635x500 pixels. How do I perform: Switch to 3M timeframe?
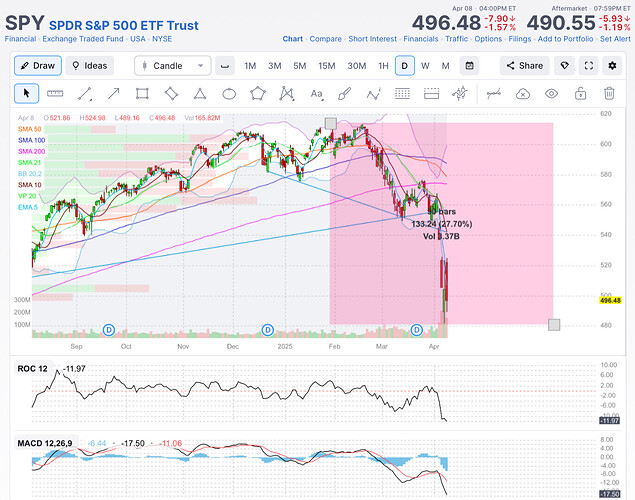275,66
